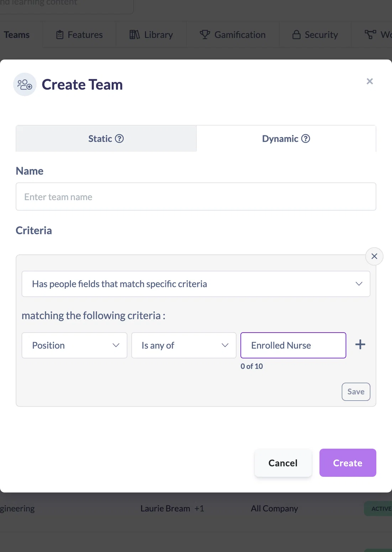Remove the criteria block with X
Viewport: 392px width, 552px height.
pyautogui.click(x=374, y=256)
